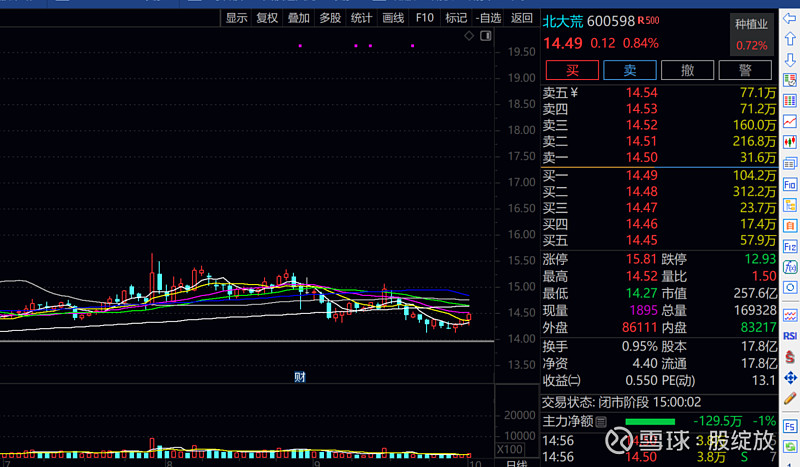This screenshot has width=800, height=467.
Task: Click the red 买 buy button
Action: (x=572, y=70)
